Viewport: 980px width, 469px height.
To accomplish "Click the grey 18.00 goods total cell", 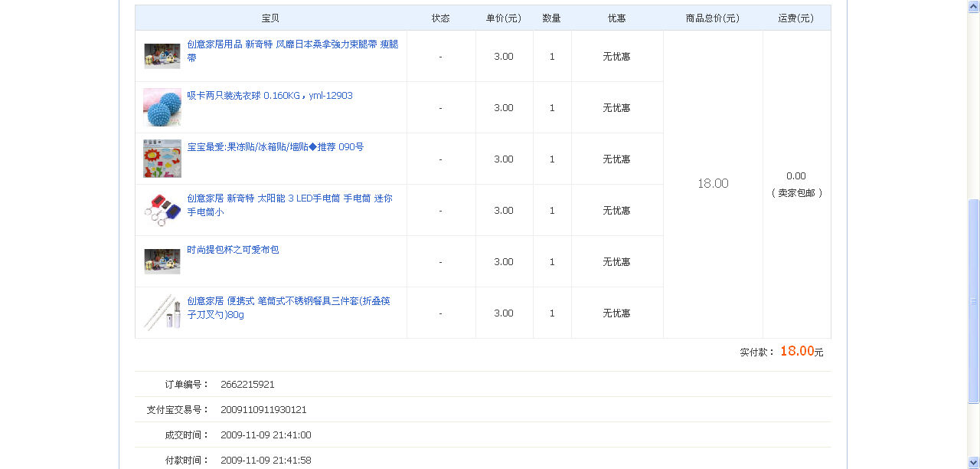I will pos(713,184).
